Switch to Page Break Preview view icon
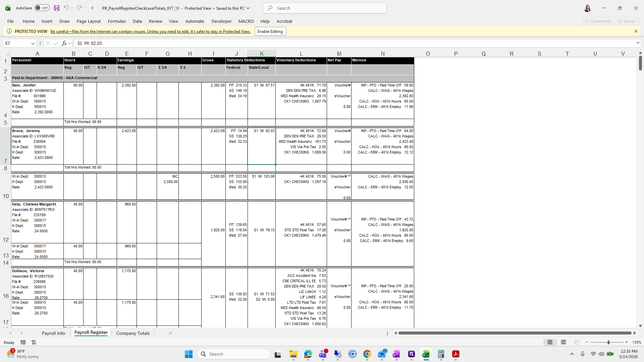Viewport: 644px width, 362px height. tap(577, 342)
